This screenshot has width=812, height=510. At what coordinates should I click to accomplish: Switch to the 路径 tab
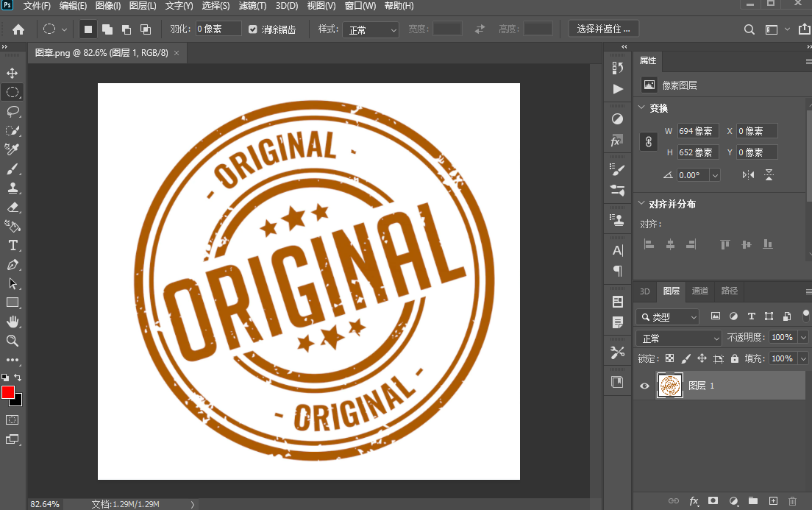(729, 291)
